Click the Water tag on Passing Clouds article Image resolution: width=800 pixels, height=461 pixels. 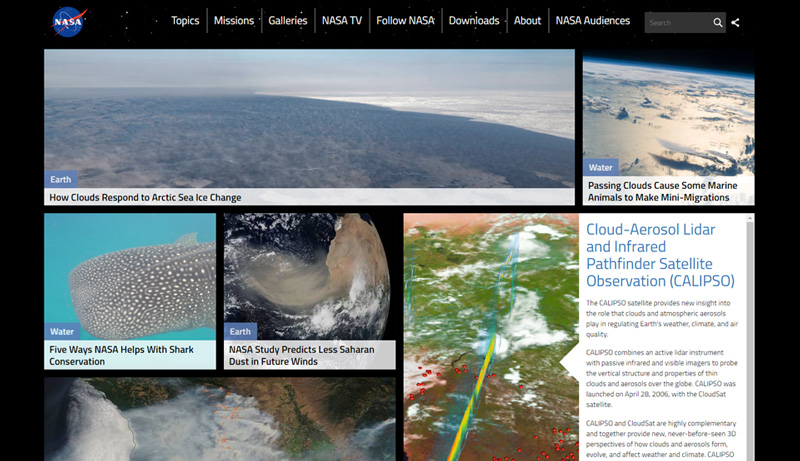(601, 167)
